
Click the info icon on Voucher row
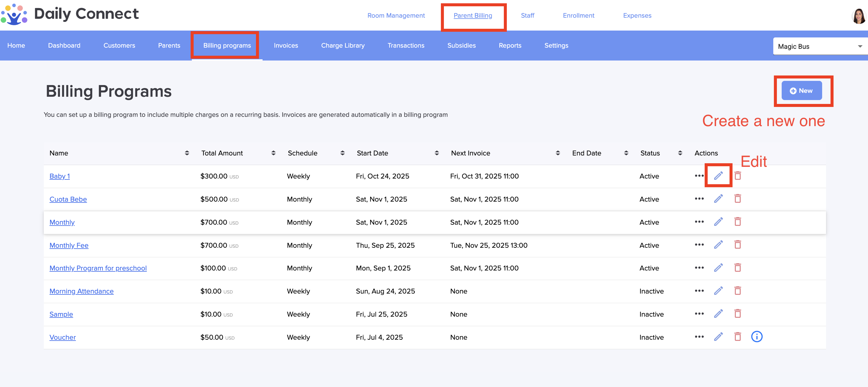tap(757, 336)
